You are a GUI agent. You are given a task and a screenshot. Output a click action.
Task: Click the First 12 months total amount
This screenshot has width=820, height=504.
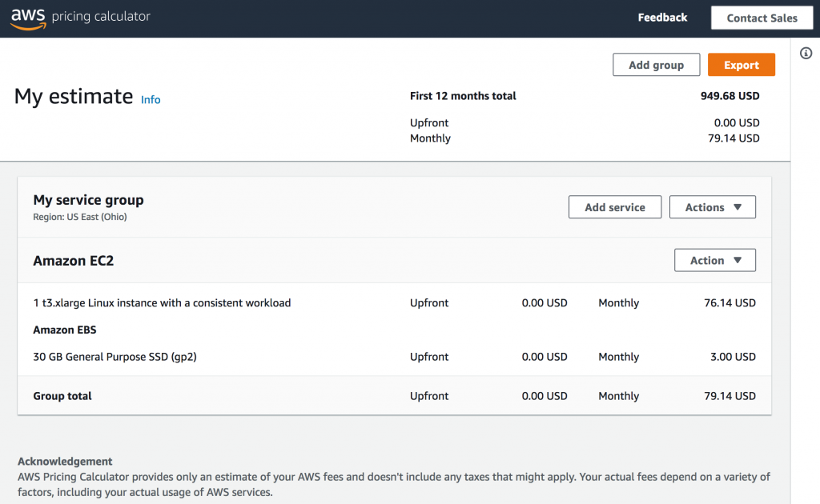tap(730, 96)
